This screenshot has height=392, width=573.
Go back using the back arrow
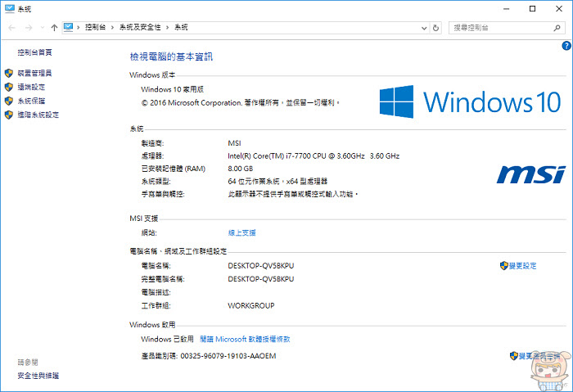pos(11,28)
